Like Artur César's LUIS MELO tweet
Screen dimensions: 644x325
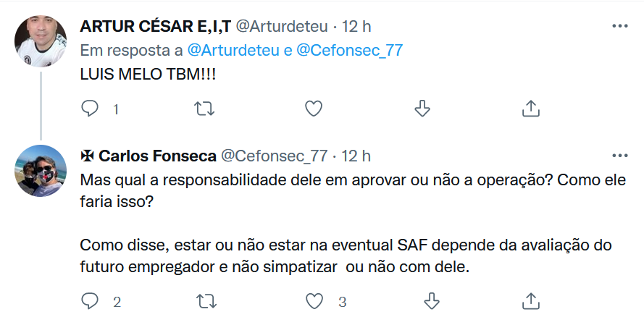point(313,109)
